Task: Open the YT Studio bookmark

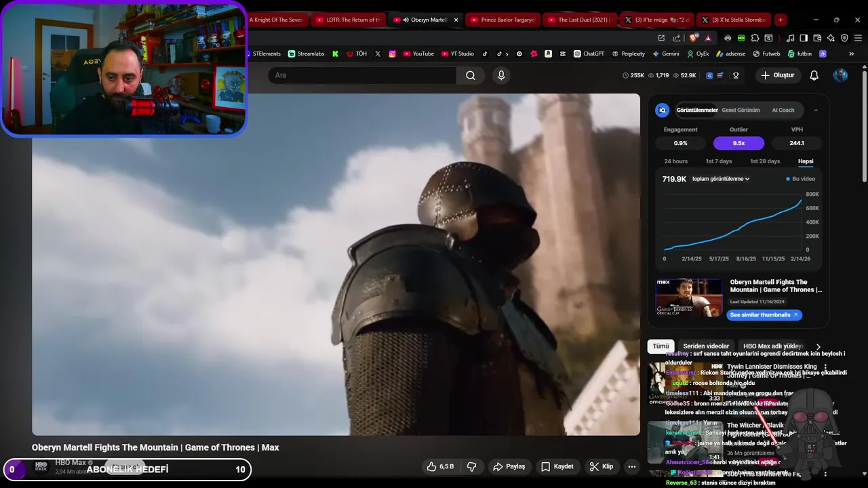Action: click(x=457, y=54)
